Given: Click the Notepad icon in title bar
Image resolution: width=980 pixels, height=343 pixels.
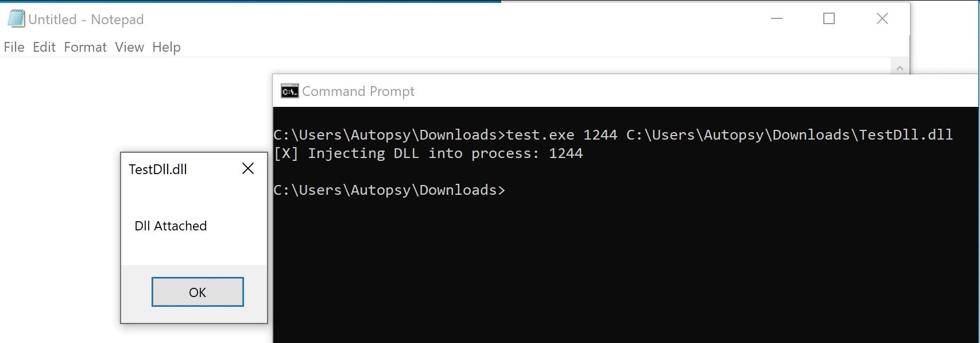Looking at the screenshot, I should (x=16, y=19).
